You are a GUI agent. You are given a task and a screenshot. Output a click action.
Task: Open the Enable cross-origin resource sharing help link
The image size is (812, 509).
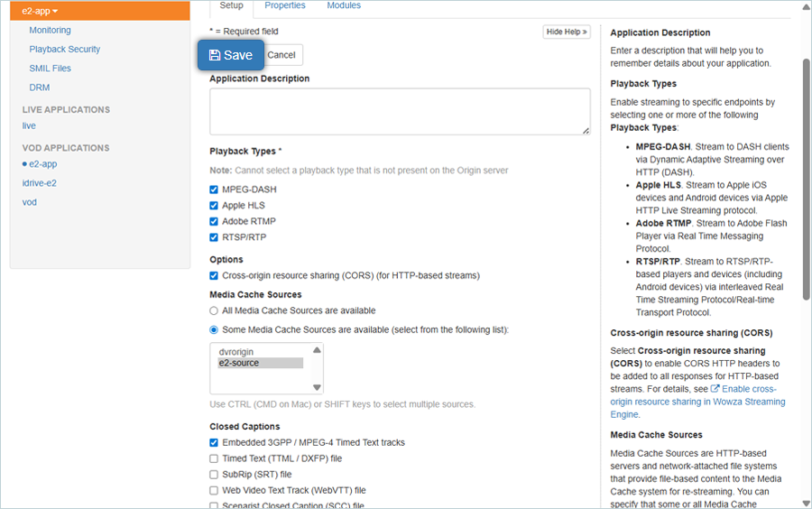[x=697, y=402]
